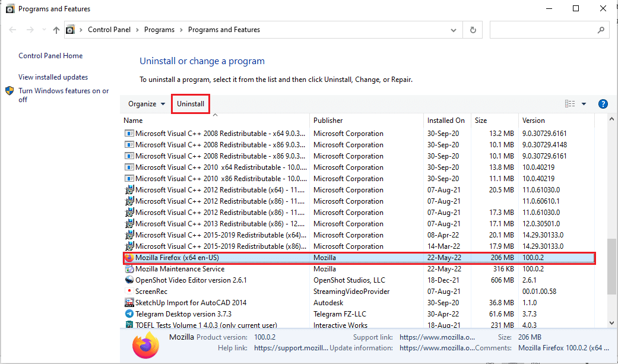This screenshot has height=364, width=618.
Task: Select the ScreenRec entry name
Action: [151, 292]
